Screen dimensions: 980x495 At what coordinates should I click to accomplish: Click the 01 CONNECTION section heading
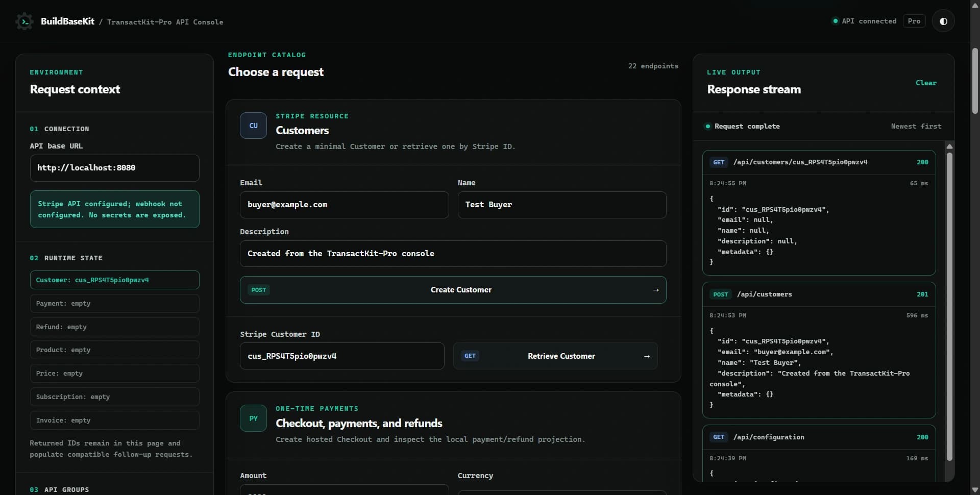click(59, 129)
